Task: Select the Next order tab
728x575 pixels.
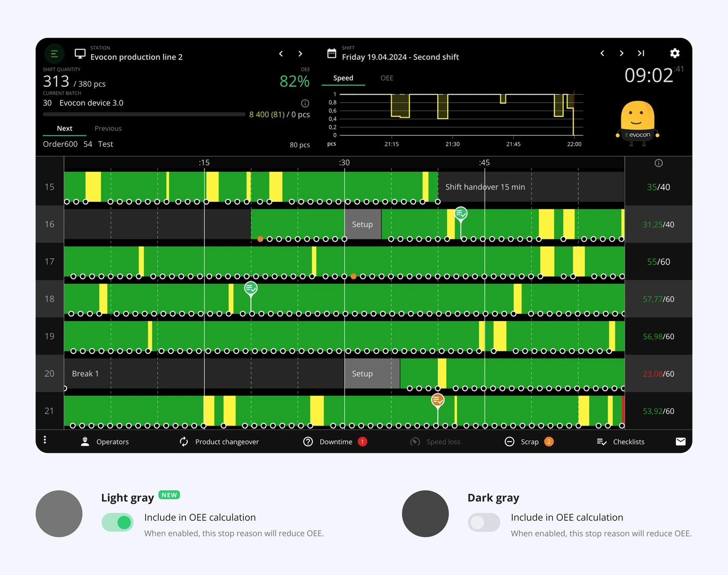Action: tap(64, 129)
